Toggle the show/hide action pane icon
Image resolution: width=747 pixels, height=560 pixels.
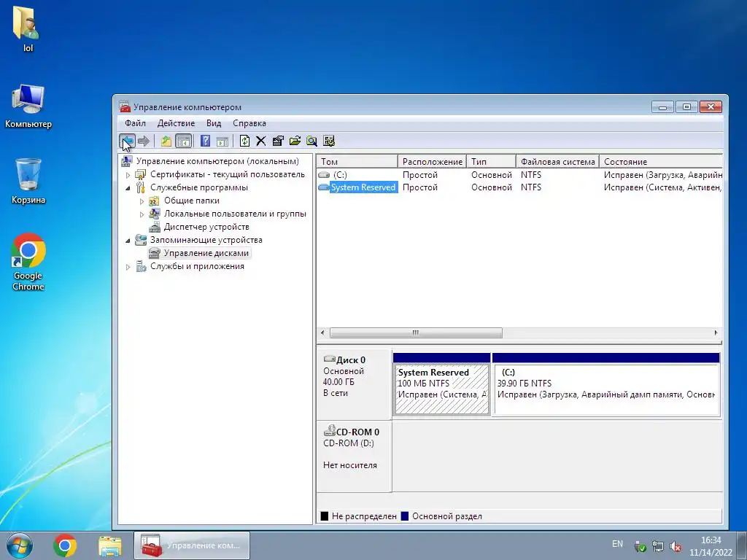click(x=222, y=141)
